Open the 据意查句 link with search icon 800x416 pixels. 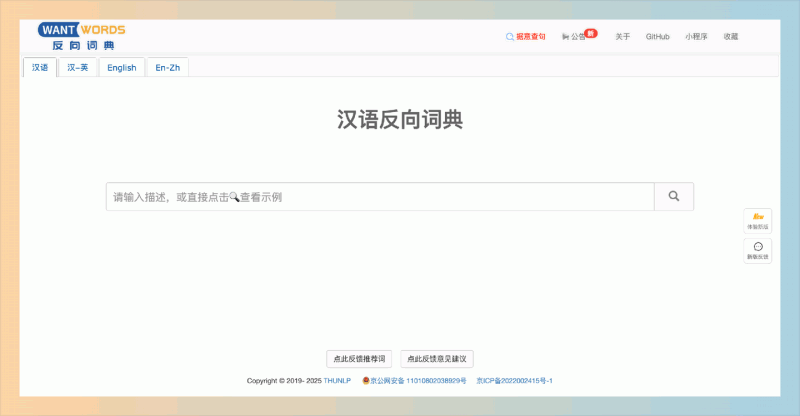tap(526, 37)
